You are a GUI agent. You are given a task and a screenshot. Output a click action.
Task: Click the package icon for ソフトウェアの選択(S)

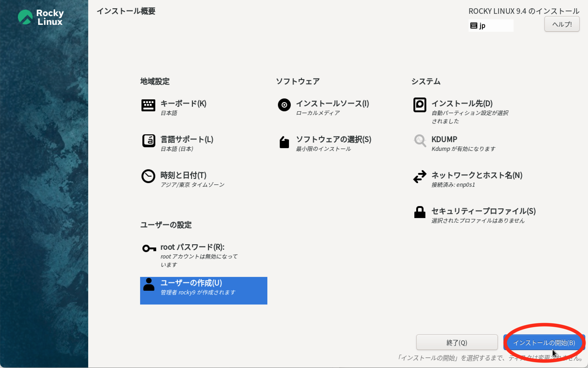[284, 142]
